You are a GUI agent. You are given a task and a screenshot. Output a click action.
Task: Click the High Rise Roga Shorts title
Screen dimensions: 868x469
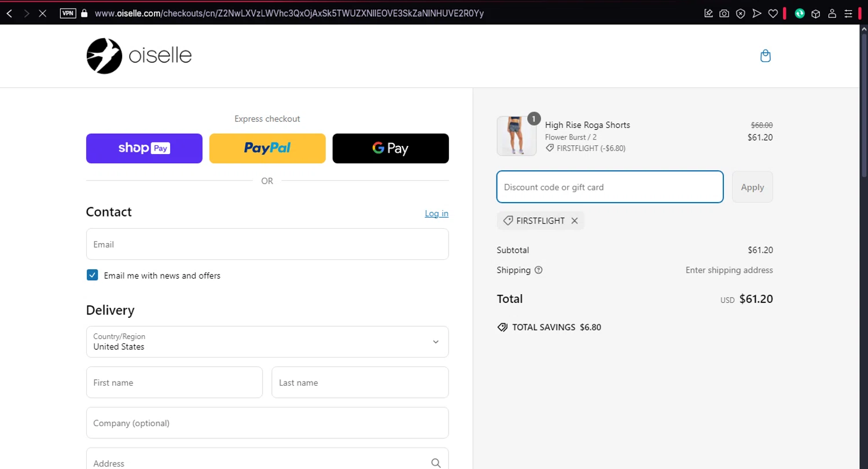point(587,125)
